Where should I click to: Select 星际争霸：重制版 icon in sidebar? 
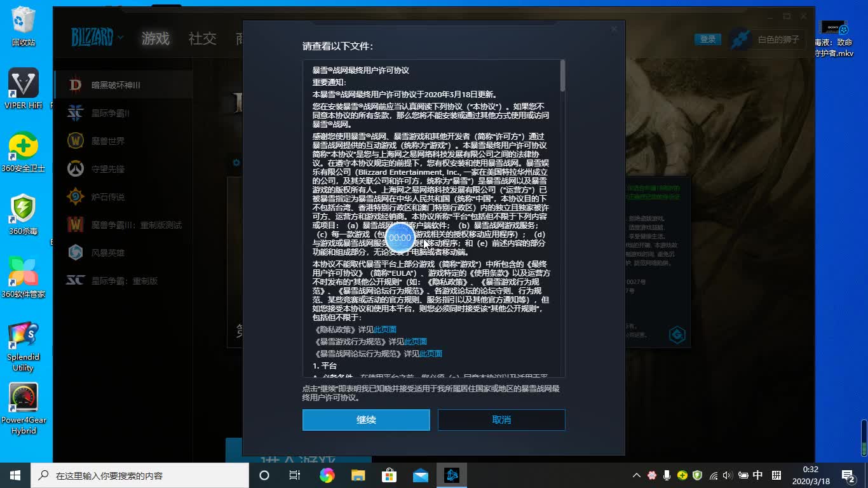point(76,280)
